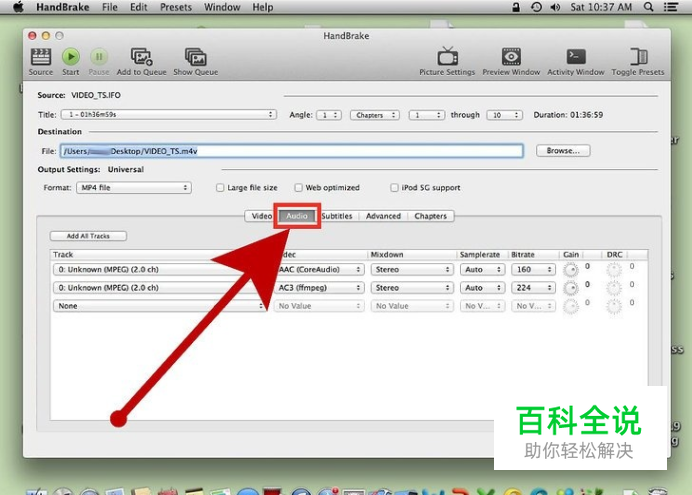
Task: Enable Large file size checkbox
Action: tap(220, 188)
